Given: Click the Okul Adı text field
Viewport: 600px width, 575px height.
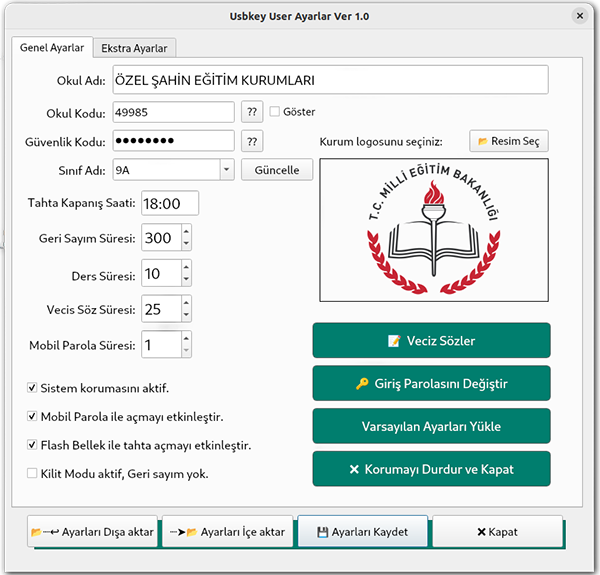Looking at the screenshot, I should tap(330, 80).
